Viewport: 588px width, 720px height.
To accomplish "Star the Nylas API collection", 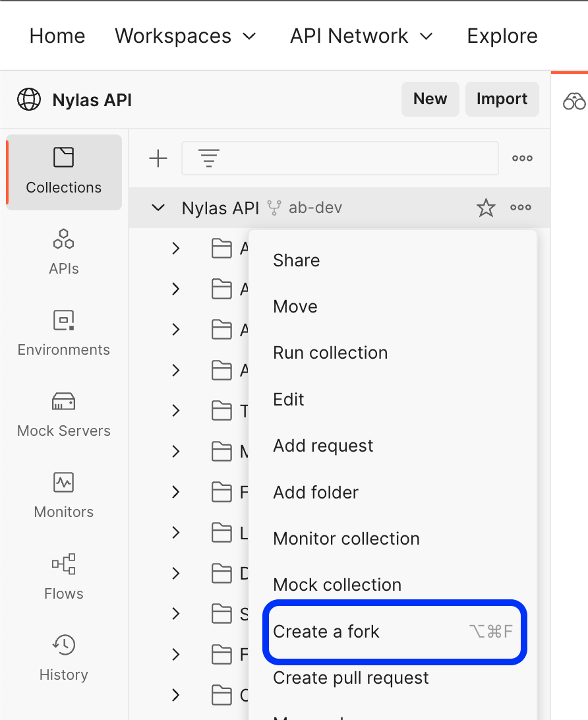I will (486, 207).
